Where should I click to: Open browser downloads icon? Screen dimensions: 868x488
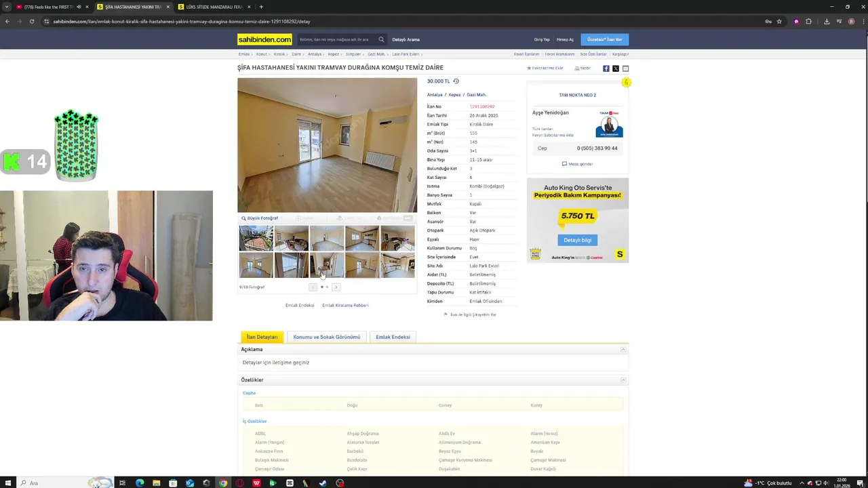click(x=827, y=21)
